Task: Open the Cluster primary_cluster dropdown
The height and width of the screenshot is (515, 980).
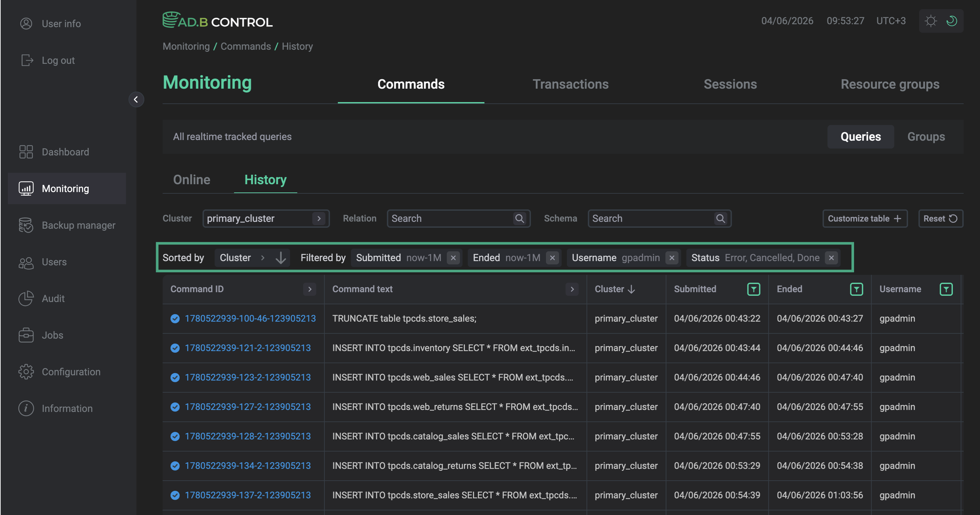Action: point(266,219)
